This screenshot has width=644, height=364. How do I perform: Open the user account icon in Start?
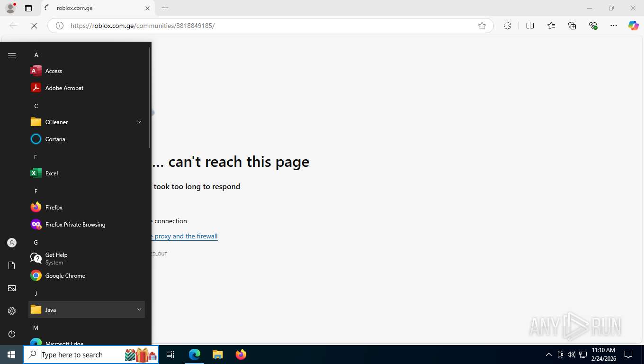[12, 243]
